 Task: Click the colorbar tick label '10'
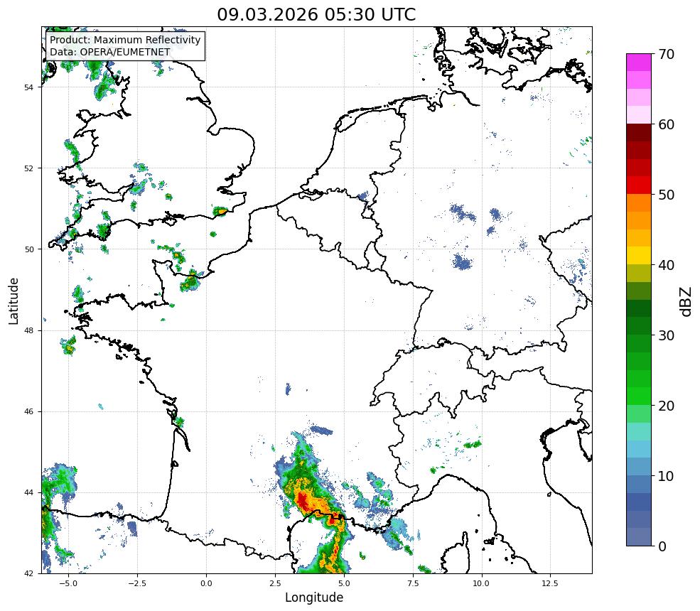coord(666,476)
